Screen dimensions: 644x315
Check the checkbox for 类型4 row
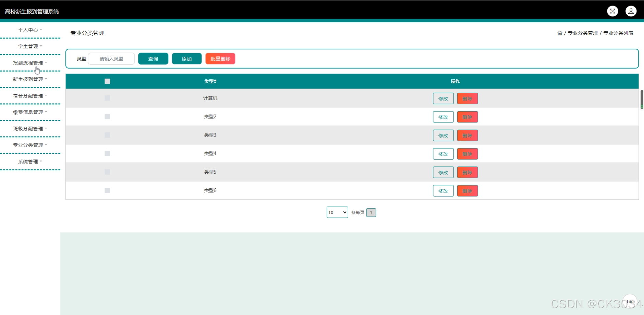107,153
